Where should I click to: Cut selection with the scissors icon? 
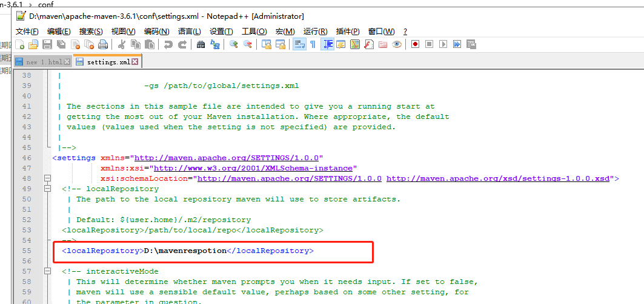tap(121, 44)
